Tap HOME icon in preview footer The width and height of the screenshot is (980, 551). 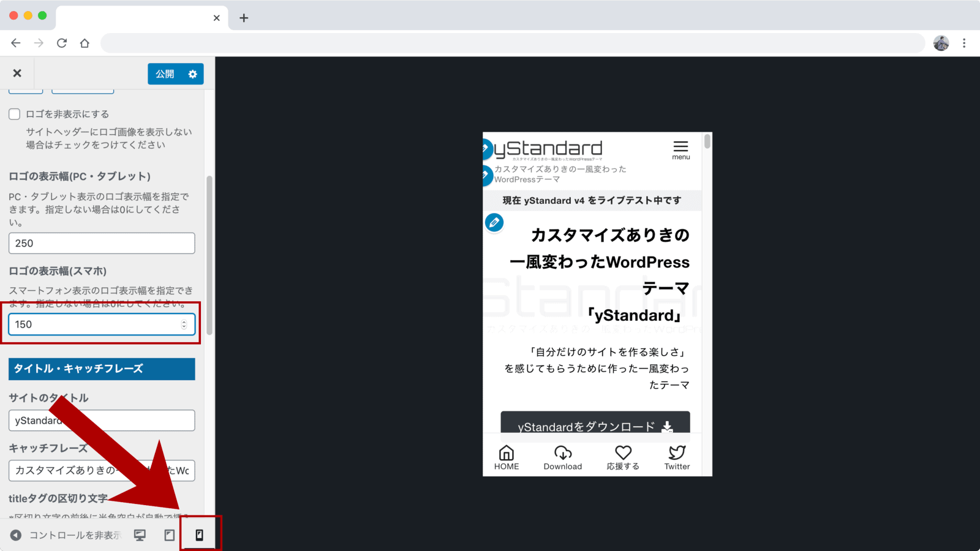(507, 457)
